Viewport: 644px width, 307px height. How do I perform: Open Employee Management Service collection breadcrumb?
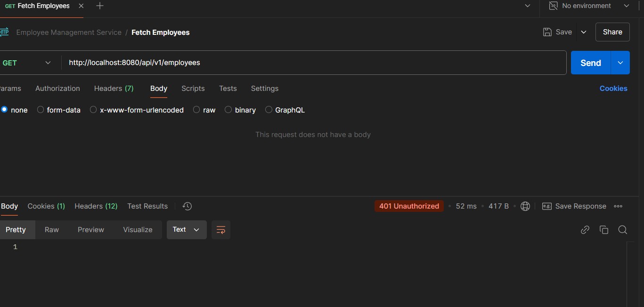point(69,32)
